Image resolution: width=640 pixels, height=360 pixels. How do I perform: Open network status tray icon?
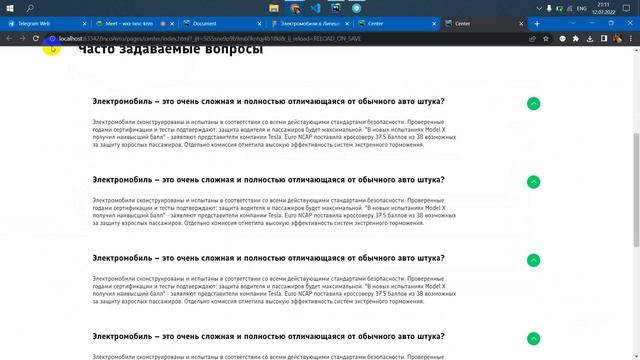point(569,9)
